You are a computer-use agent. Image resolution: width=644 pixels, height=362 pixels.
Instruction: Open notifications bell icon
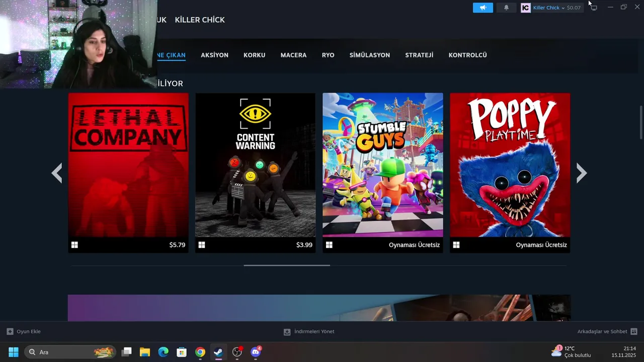coord(506,8)
